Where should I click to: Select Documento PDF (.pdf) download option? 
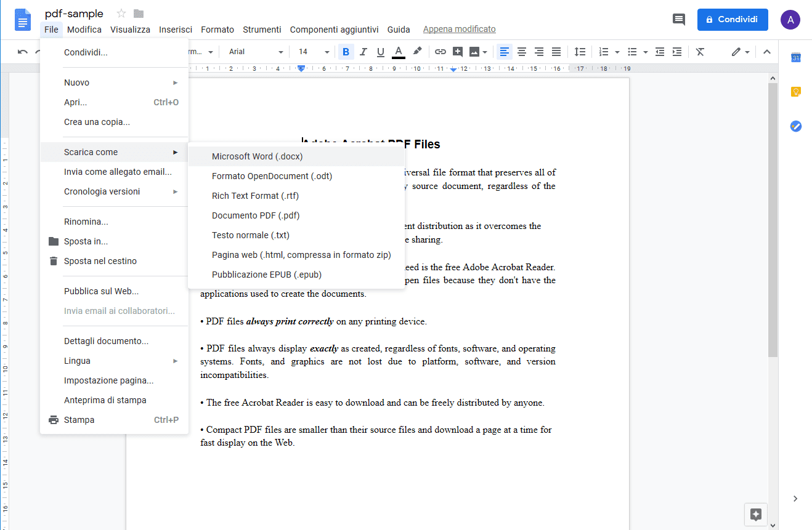click(x=256, y=215)
